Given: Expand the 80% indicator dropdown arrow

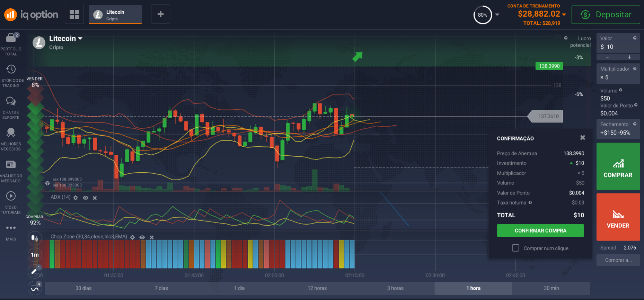Looking at the screenshot, I should point(497,15).
